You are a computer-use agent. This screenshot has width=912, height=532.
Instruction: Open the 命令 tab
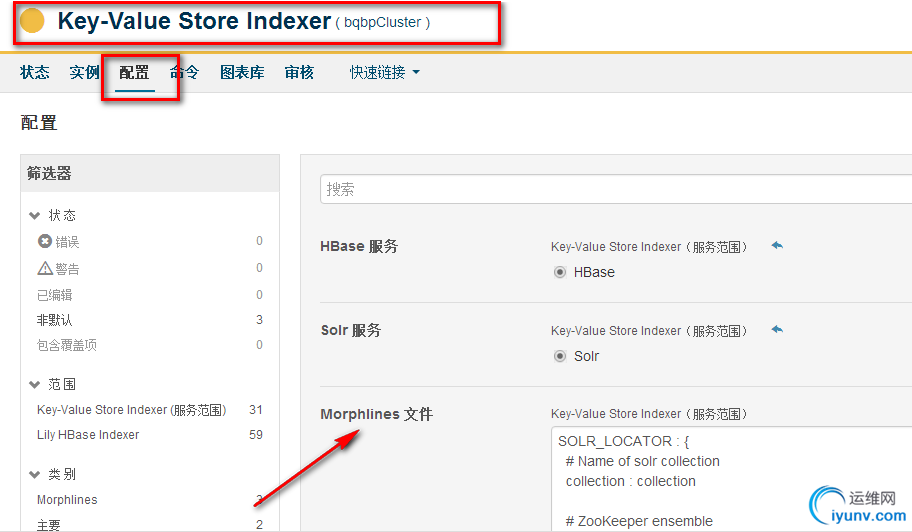184,72
